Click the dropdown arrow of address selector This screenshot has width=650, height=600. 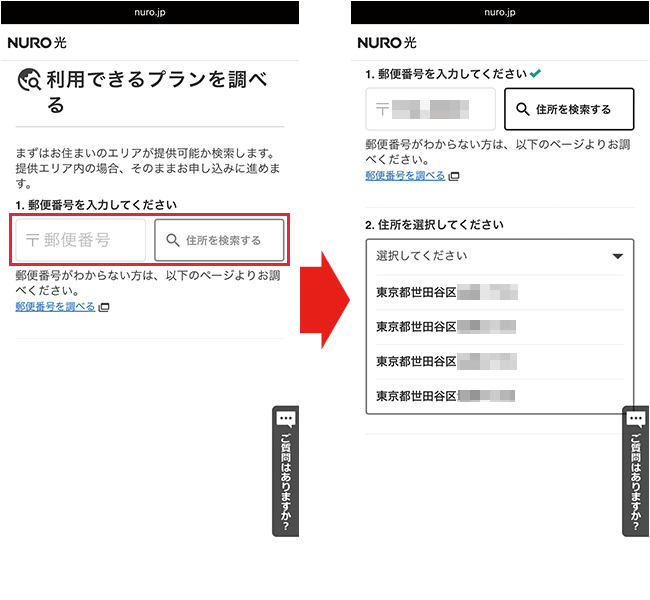coord(618,256)
